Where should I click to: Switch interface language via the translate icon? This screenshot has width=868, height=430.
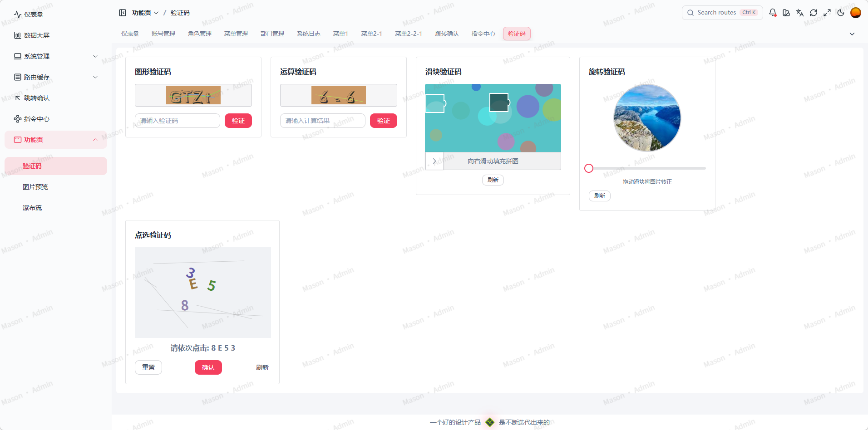[x=800, y=13]
